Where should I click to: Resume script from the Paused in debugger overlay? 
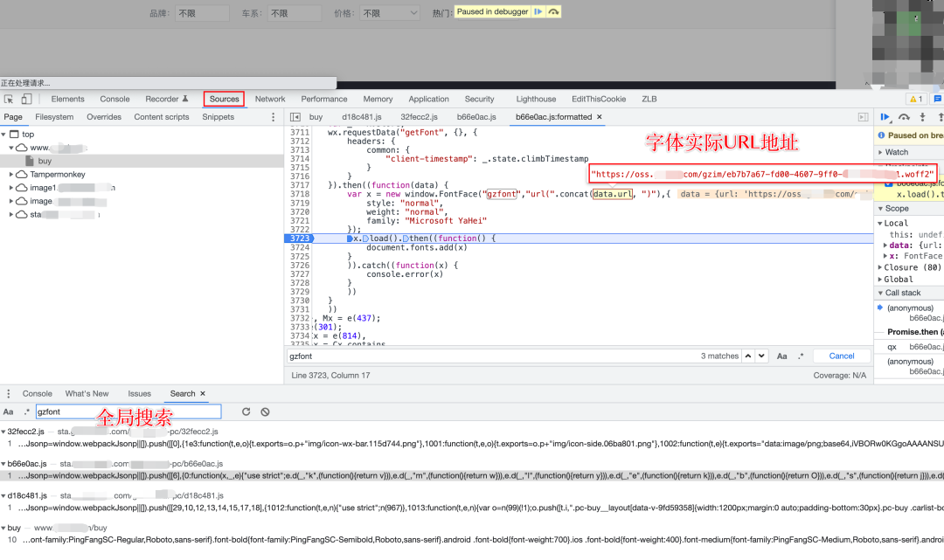(x=538, y=11)
